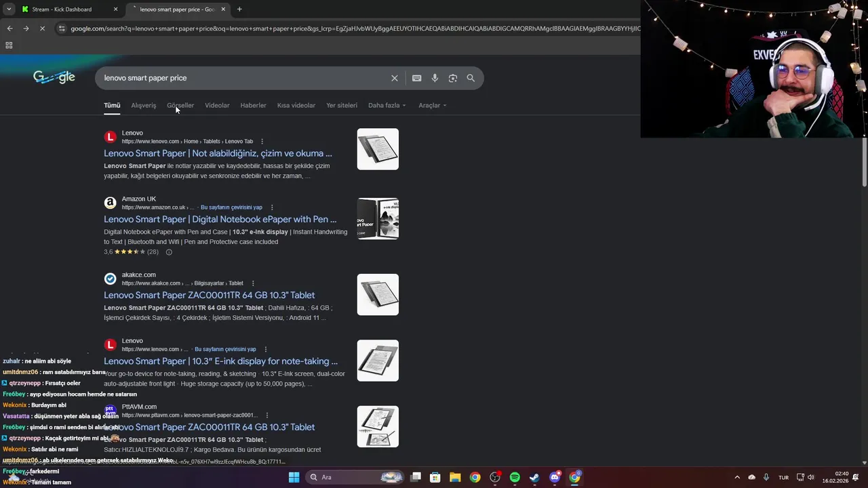Open thumbnail of Amazon UK result

tap(378, 218)
